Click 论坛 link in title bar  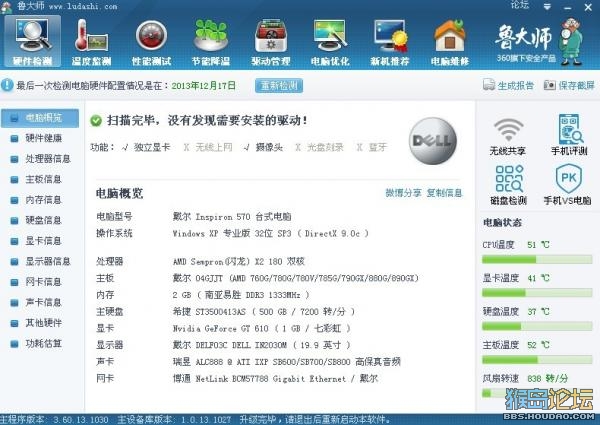coord(520,5)
